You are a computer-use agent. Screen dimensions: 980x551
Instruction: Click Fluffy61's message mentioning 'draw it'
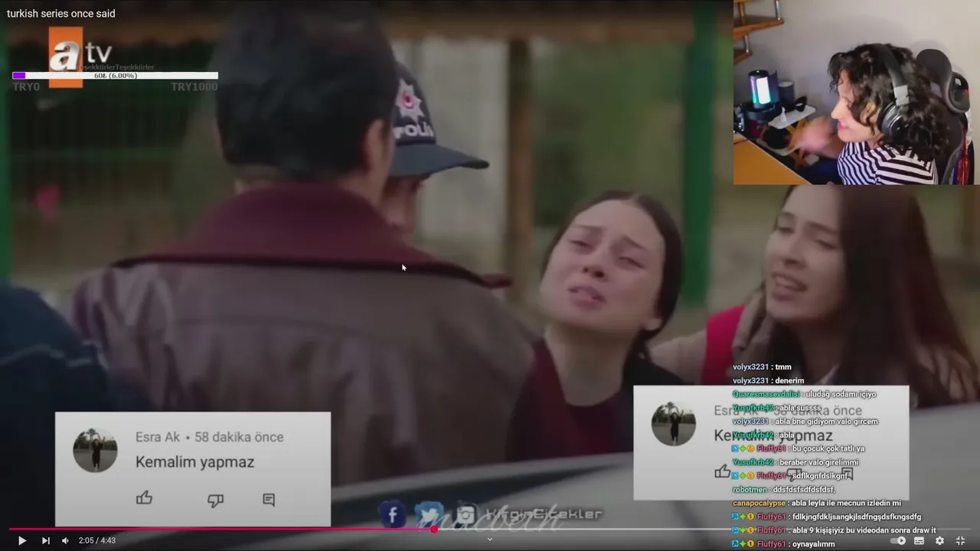point(835,530)
